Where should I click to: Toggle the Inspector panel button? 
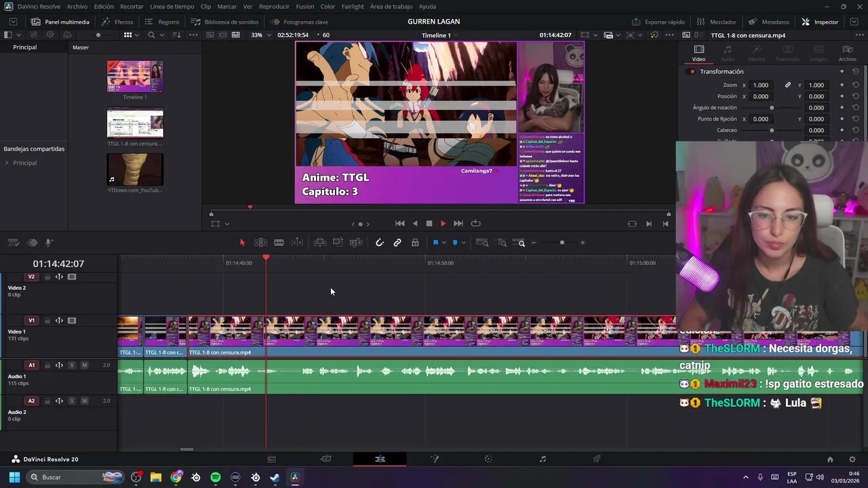click(x=820, y=22)
